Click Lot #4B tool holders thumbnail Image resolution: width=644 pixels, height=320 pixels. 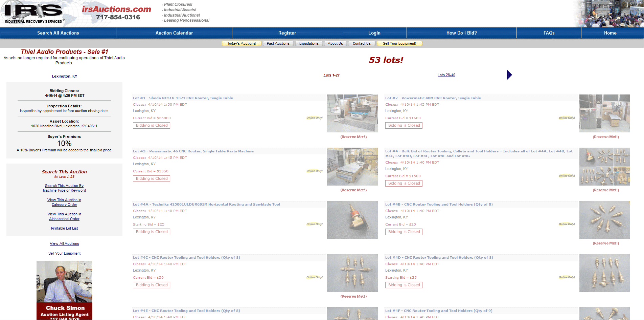[x=605, y=220]
